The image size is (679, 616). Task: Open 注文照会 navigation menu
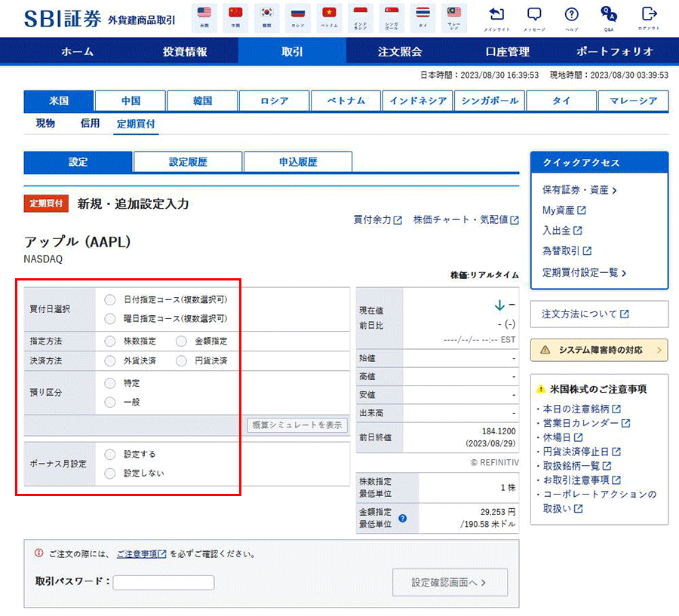click(x=400, y=51)
